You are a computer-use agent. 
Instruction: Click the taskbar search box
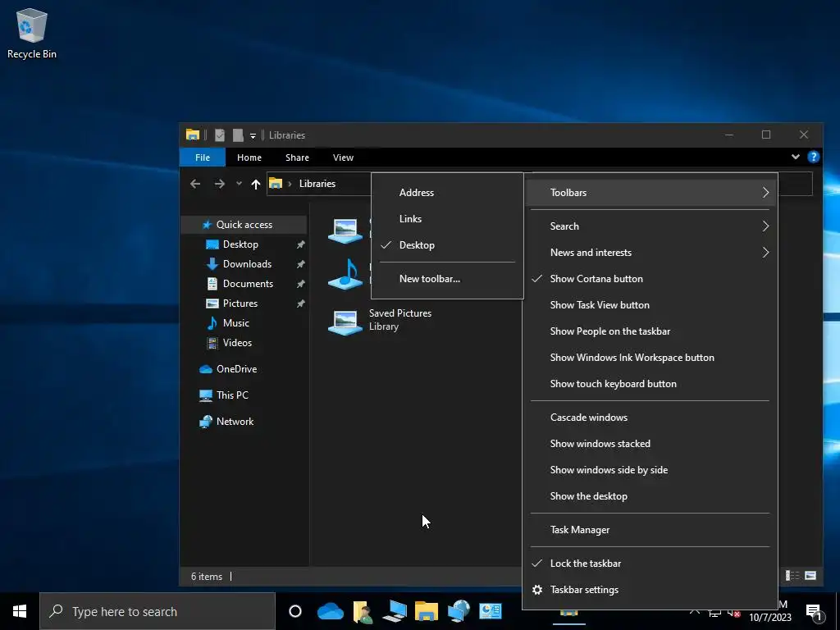[157, 611]
